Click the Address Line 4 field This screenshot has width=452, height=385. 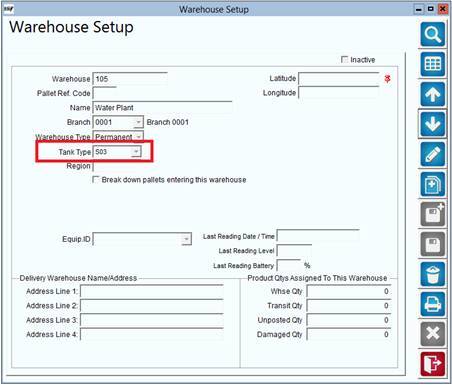coord(152,334)
